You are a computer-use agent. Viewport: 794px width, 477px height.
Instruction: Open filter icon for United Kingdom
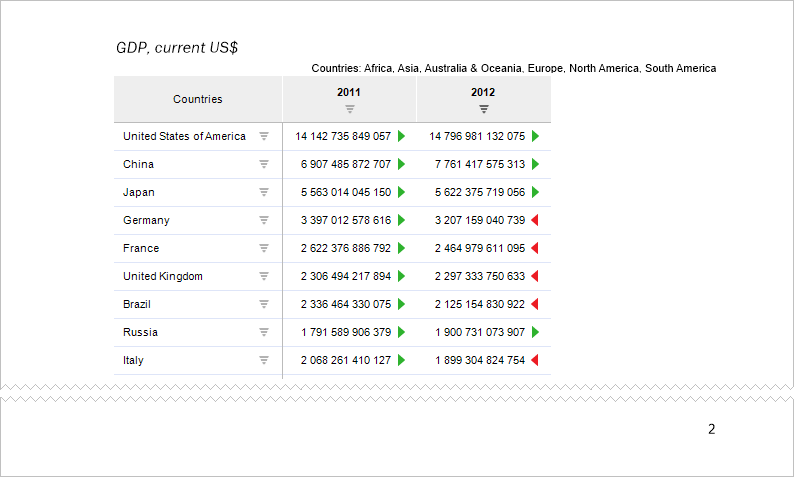tap(264, 276)
